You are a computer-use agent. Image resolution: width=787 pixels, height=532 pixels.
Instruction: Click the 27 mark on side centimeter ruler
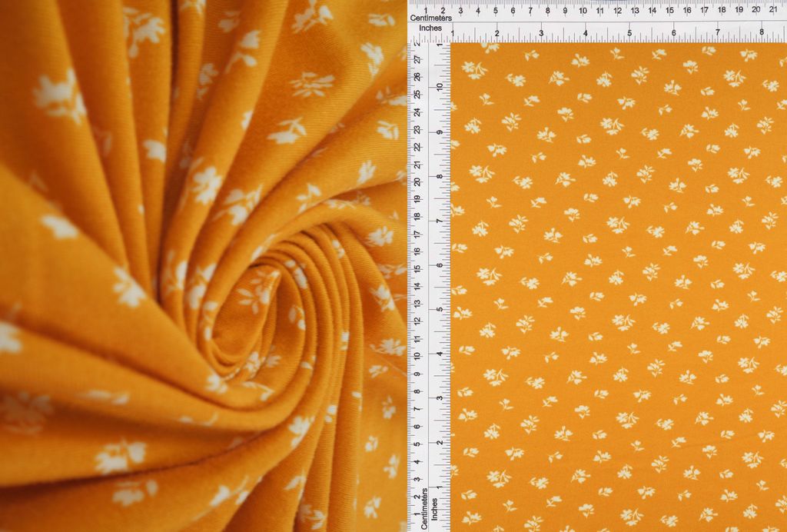(x=417, y=59)
